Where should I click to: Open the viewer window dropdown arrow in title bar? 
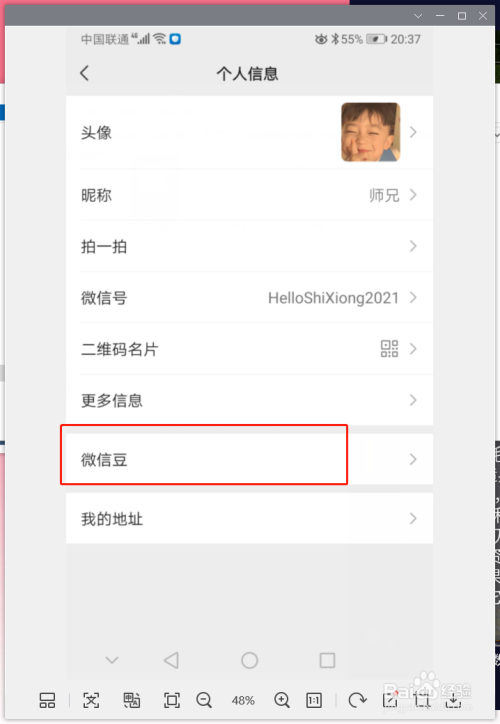418,16
